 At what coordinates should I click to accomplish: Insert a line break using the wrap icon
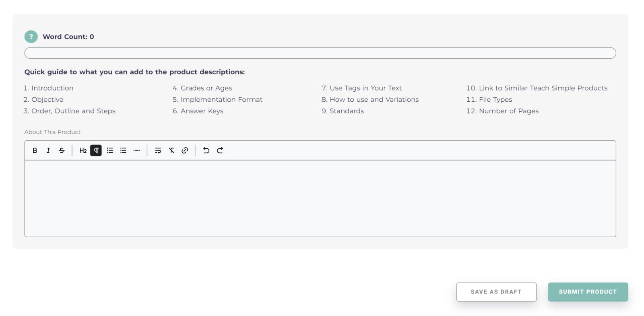tap(158, 150)
